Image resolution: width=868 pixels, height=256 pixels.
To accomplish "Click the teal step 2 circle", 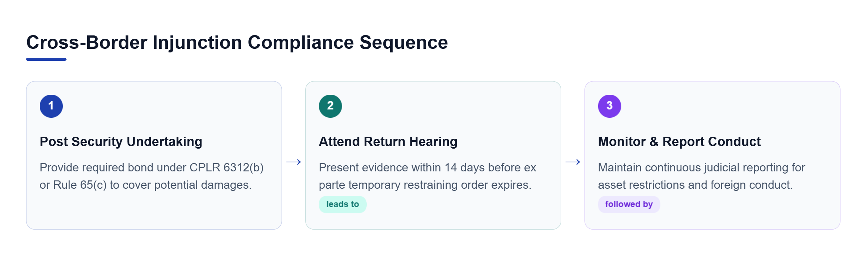I will 331,106.
